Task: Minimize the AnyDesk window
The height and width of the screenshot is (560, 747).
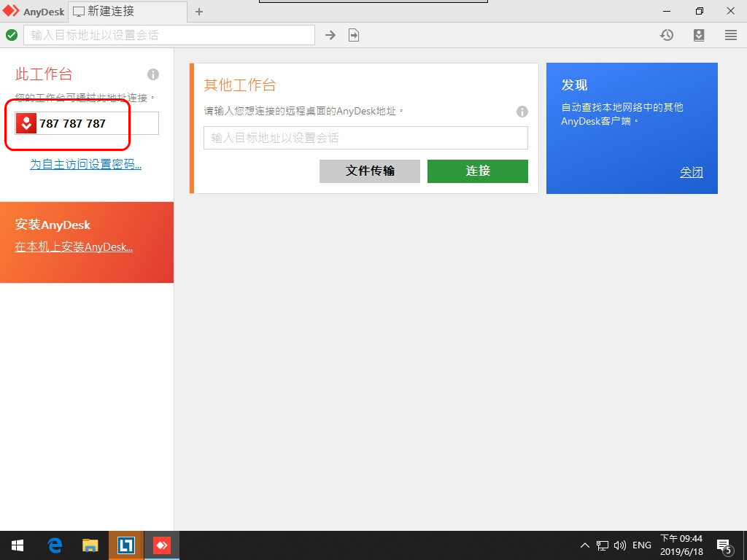Action: pos(667,11)
